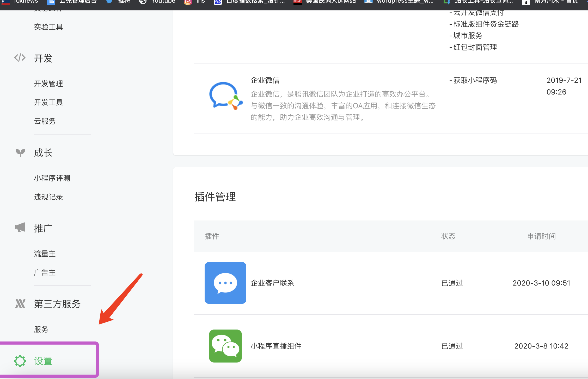
Task: Open 小程序评测 under 成长
Action: click(52, 178)
